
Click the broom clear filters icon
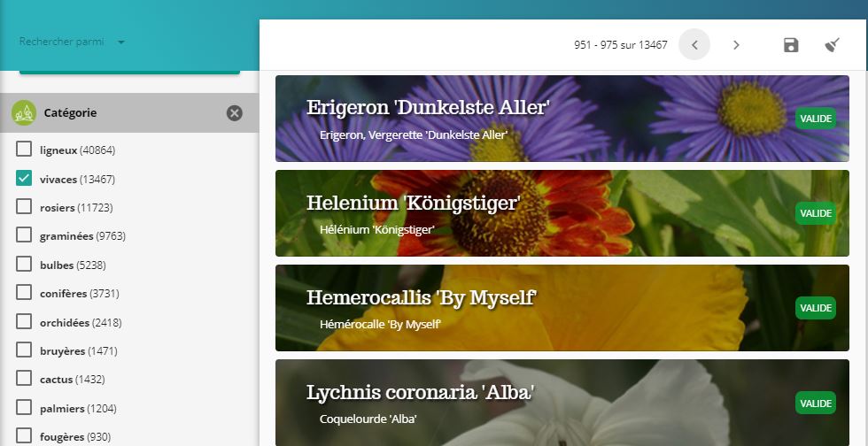coord(832,45)
